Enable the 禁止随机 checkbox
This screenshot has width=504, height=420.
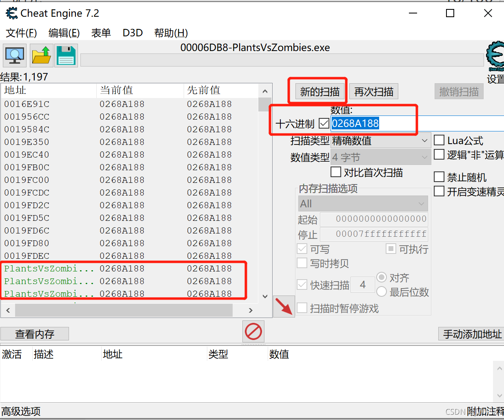pyautogui.click(x=439, y=177)
